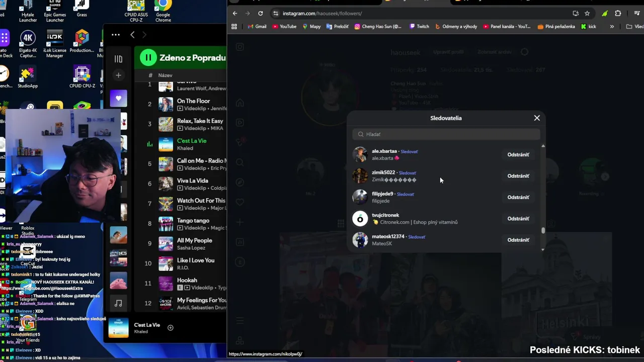Open iLok License Manager desktop icon

pos(55,44)
